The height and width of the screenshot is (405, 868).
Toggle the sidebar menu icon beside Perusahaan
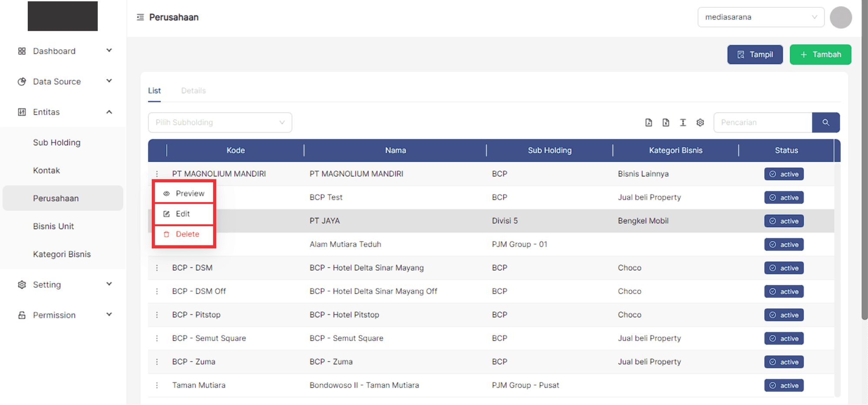[x=140, y=17]
